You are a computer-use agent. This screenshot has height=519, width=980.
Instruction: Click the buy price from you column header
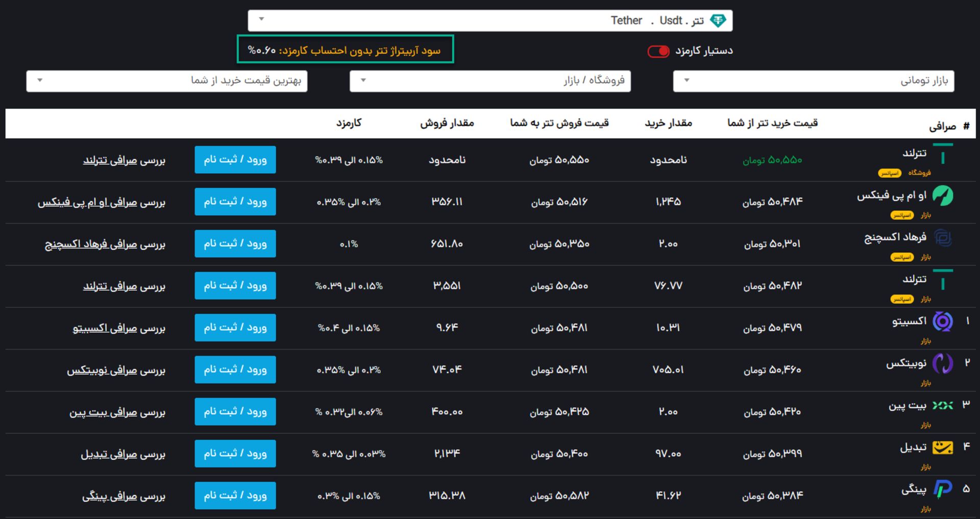pos(773,123)
